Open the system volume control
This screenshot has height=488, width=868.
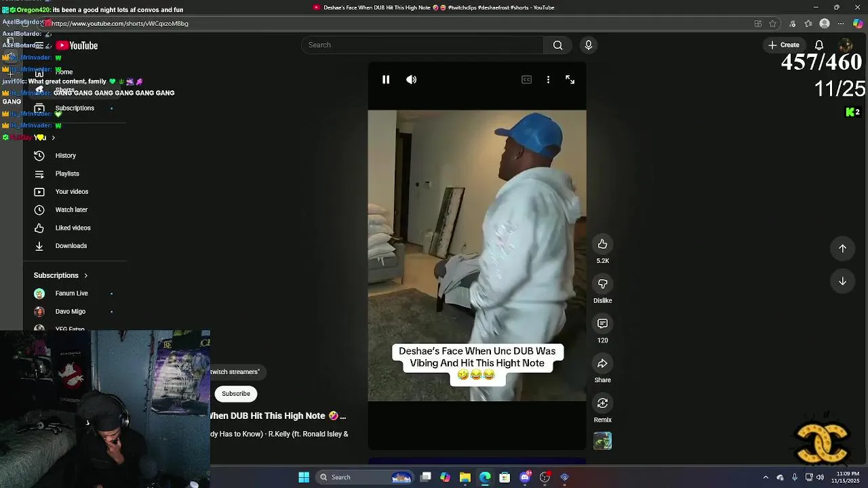tap(821, 477)
